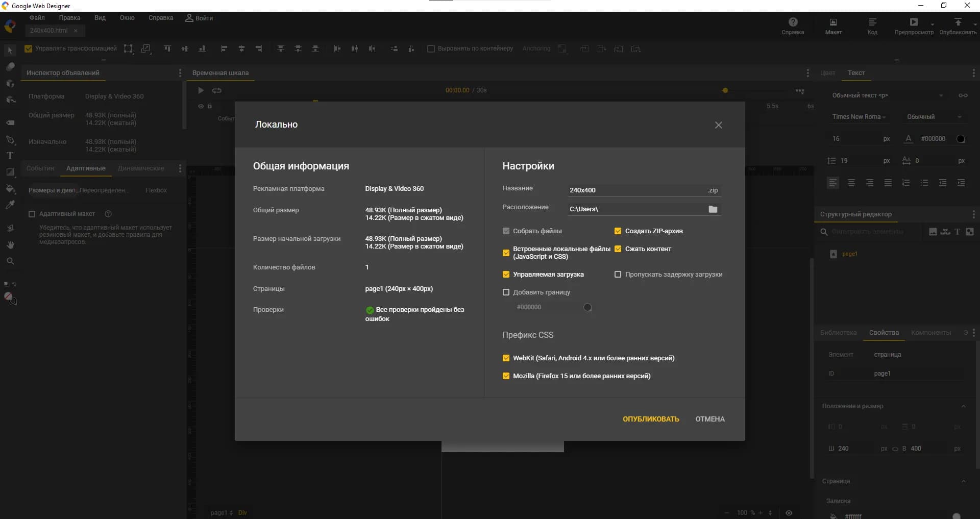Open the Правка menu

point(69,18)
